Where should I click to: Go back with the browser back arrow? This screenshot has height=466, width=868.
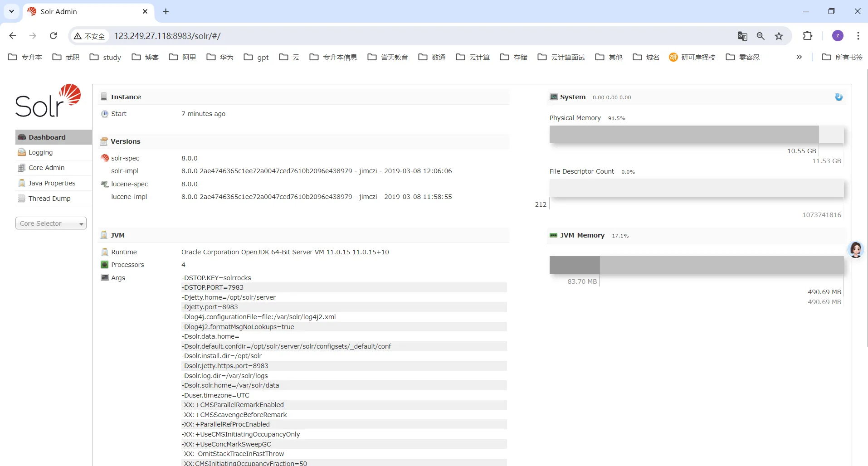[13, 36]
